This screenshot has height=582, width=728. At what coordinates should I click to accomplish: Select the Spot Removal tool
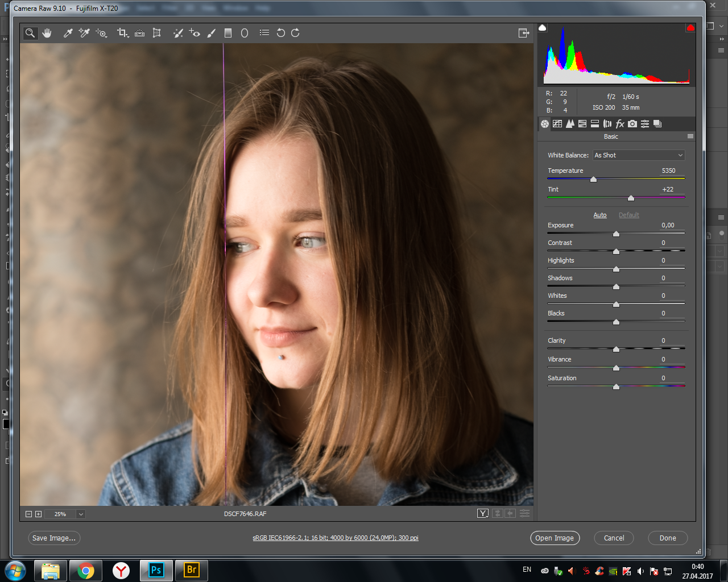click(x=178, y=33)
